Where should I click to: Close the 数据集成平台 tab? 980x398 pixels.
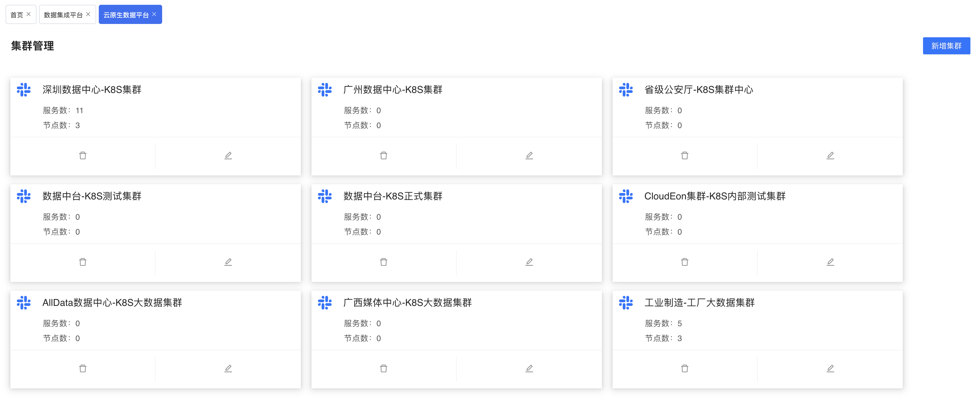[88, 14]
